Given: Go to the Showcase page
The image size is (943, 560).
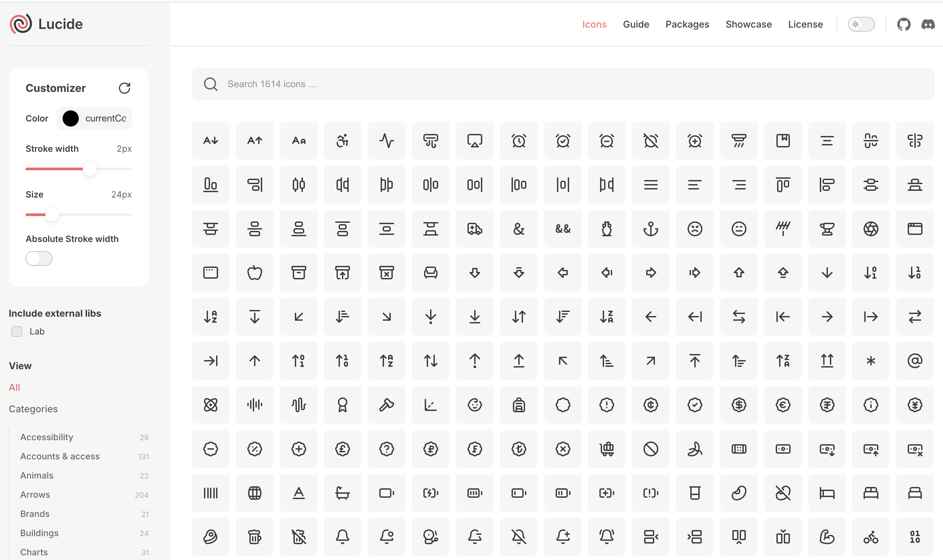Looking at the screenshot, I should coord(748,25).
